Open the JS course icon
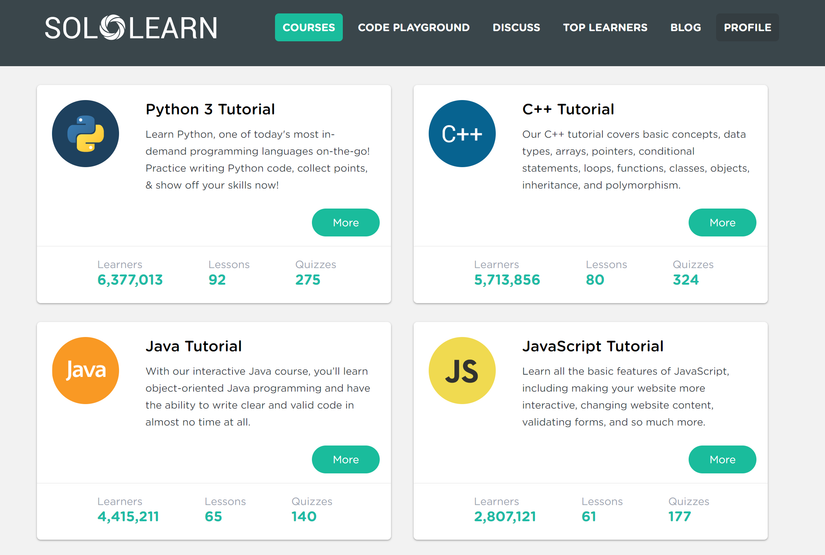Image resolution: width=825 pixels, height=555 pixels. pyautogui.click(x=462, y=370)
